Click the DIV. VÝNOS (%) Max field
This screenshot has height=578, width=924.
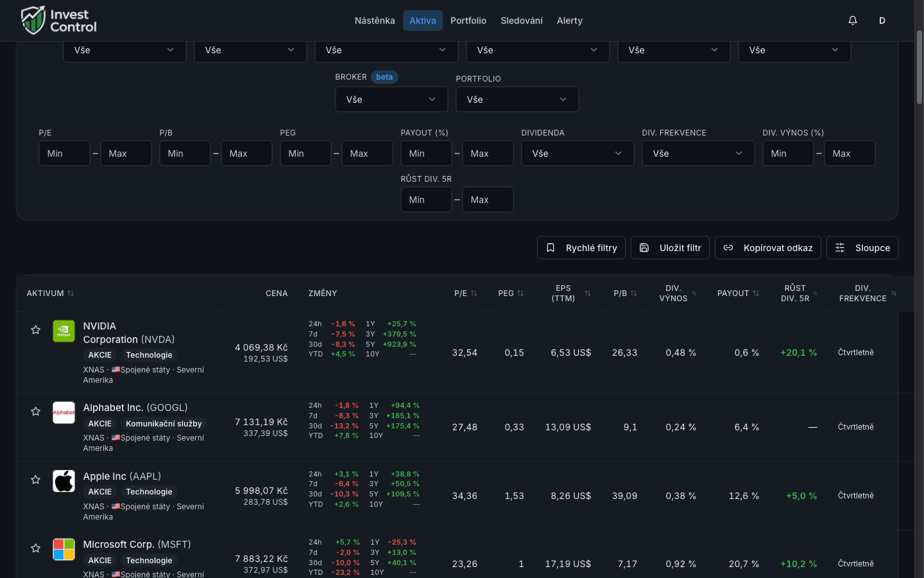[x=850, y=153]
